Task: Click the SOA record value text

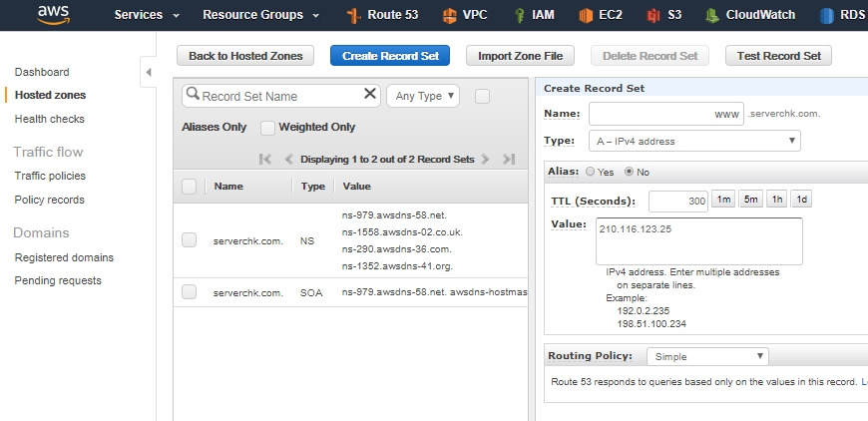Action: (x=435, y=292)
